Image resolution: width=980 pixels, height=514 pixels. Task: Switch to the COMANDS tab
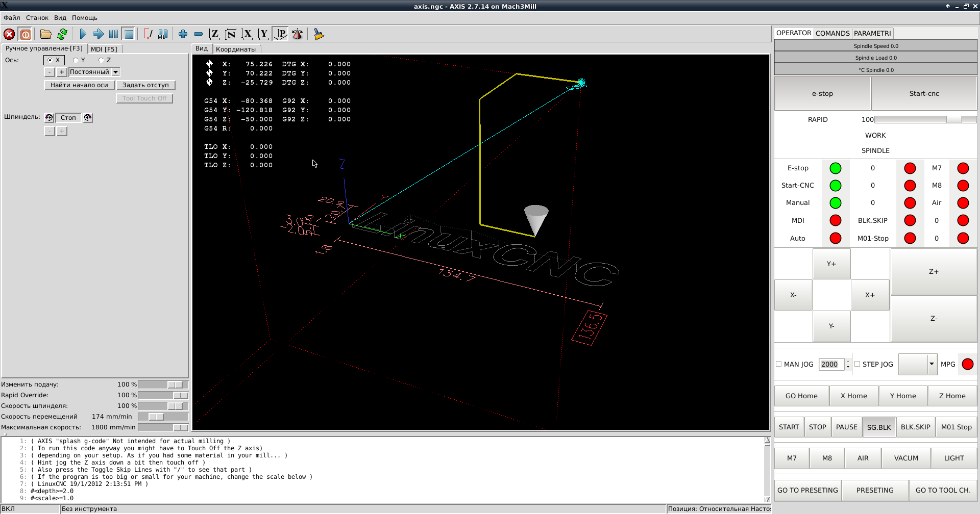[x=832, y=33]
